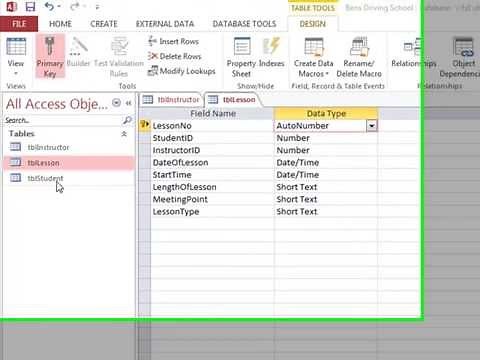Toggle the Indexes lightning icon
This screenshot has width=480, height=360.
(x=271, y=46)
